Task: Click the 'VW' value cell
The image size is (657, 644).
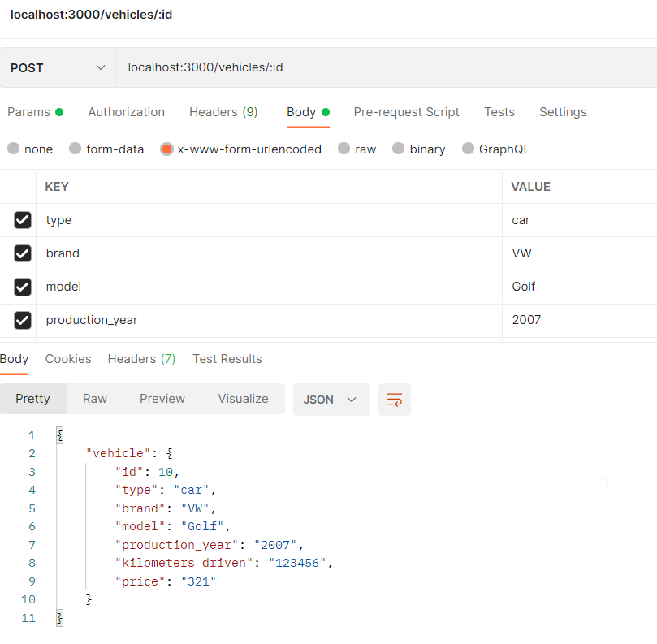Action: click(x=580, y=253)
